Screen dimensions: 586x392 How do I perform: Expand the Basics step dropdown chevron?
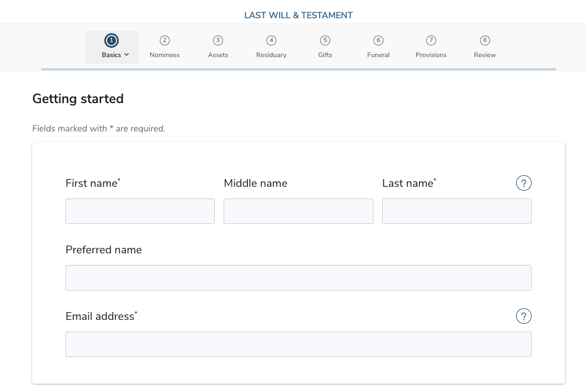(x=127, y=55)
